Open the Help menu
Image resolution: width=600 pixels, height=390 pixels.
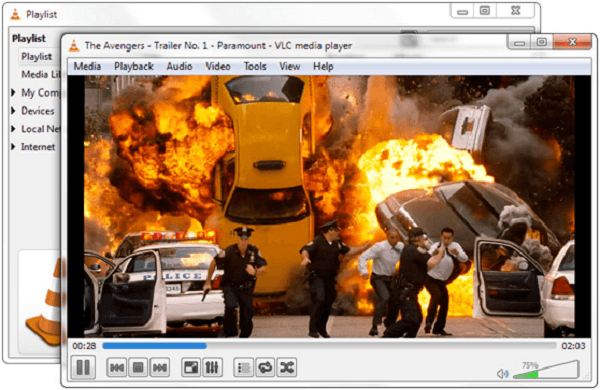tap(323, 66)
